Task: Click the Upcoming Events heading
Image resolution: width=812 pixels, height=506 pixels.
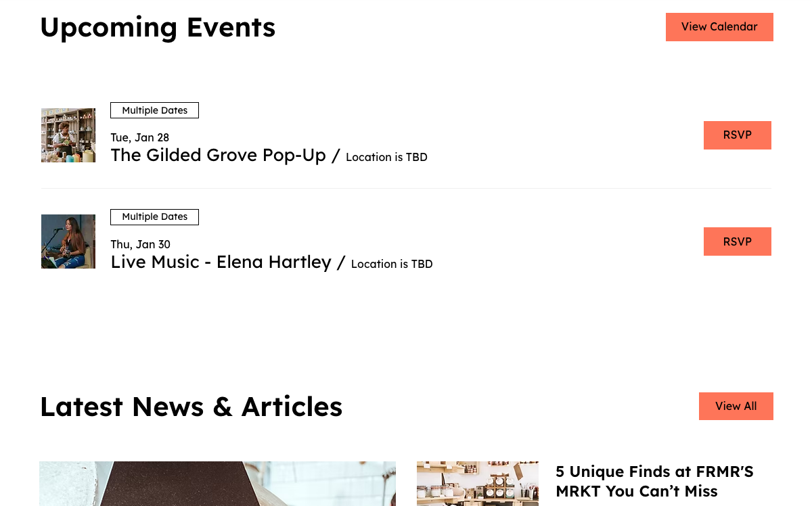Action: 158,27
